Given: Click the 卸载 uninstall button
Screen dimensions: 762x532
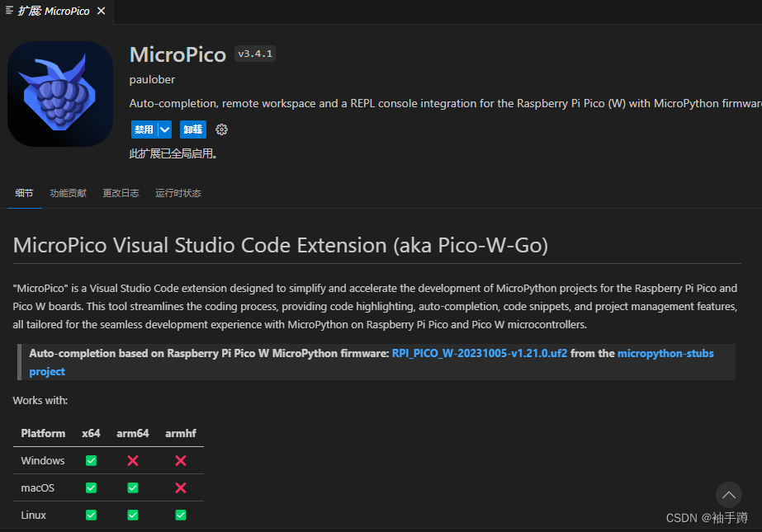Looking at the screenshot, I should point(192,129).
